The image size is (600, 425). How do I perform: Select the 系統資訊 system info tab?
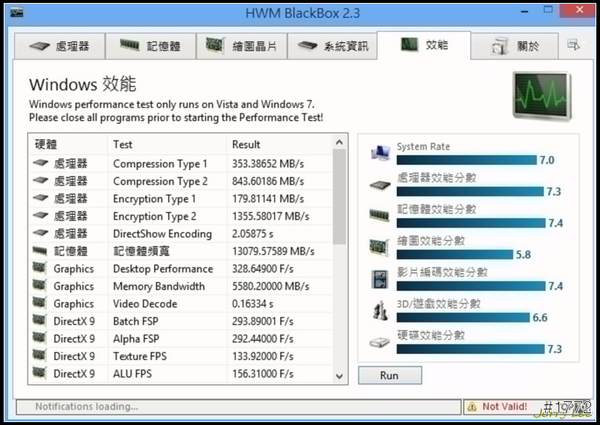click(339, 46)
